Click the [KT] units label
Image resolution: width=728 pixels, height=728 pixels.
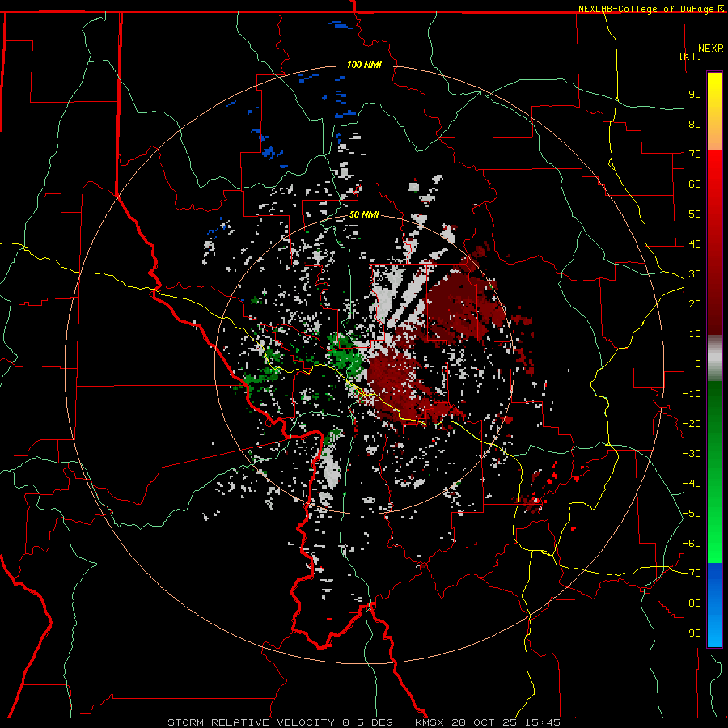click(x=690, y=56)
